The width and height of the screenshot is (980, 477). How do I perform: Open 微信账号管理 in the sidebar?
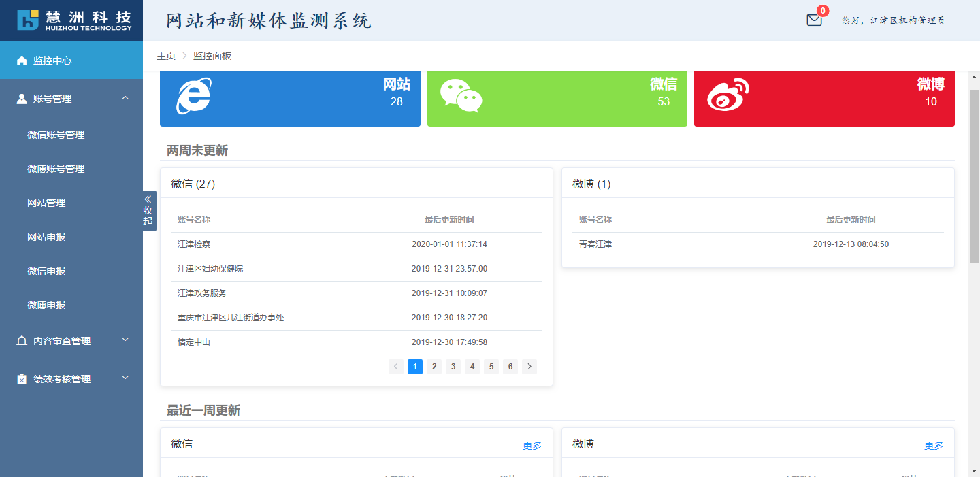(56, 135)
